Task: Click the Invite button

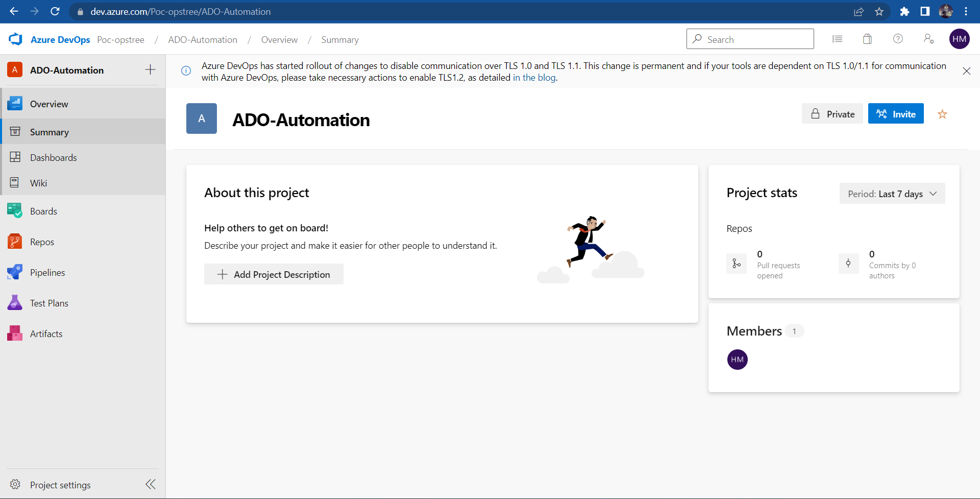Action: (x=896, y=113)
